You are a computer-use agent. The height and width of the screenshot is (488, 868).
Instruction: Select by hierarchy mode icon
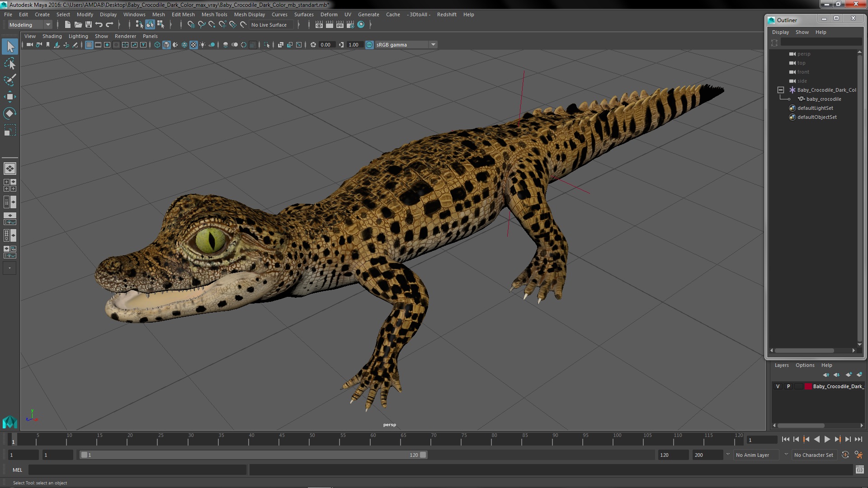(x=139, y=25)
